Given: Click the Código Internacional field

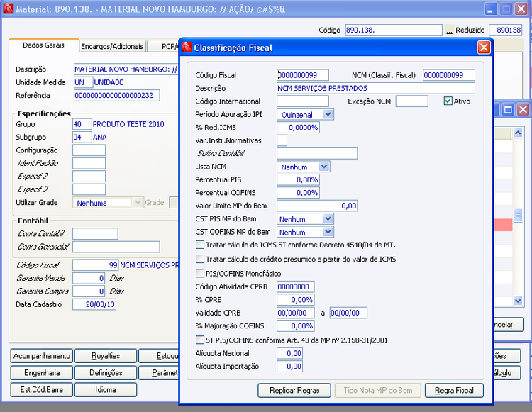Looking at the screenshot, I should pos(303,101).
